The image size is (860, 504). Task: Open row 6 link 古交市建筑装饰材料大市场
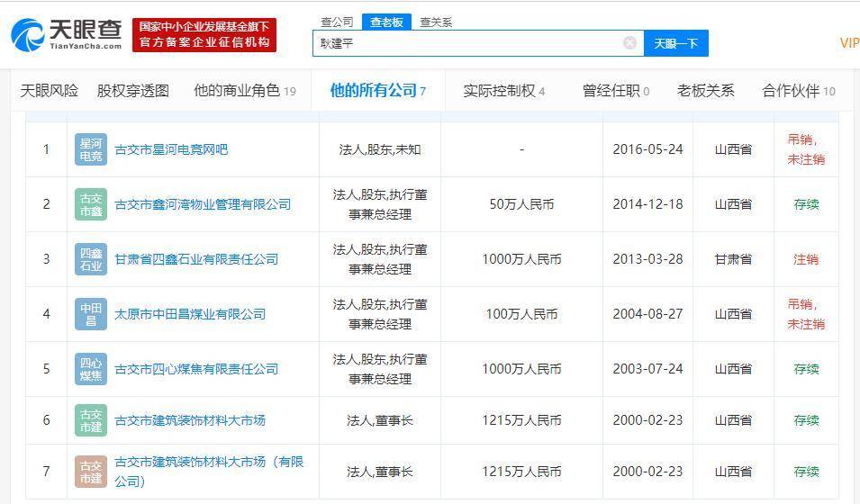(x=190, y=420)
